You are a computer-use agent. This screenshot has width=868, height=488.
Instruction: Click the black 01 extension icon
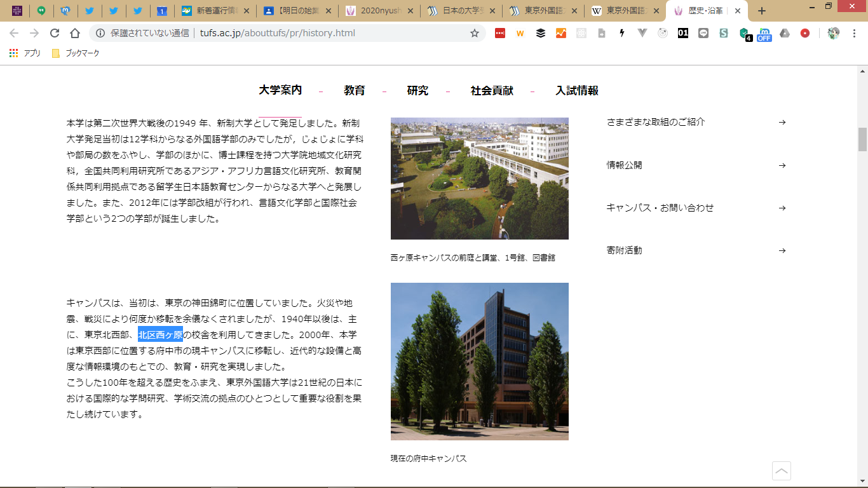683,33
